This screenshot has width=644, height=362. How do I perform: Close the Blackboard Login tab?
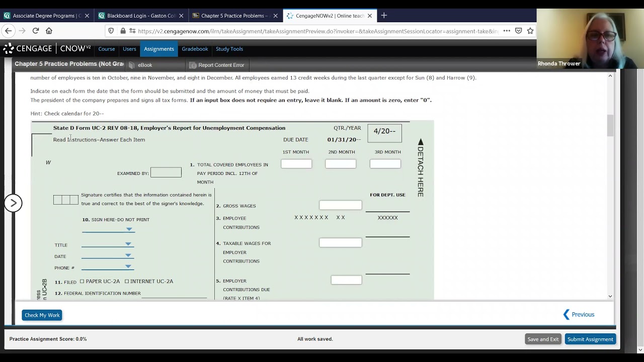(x=181, y=16)
